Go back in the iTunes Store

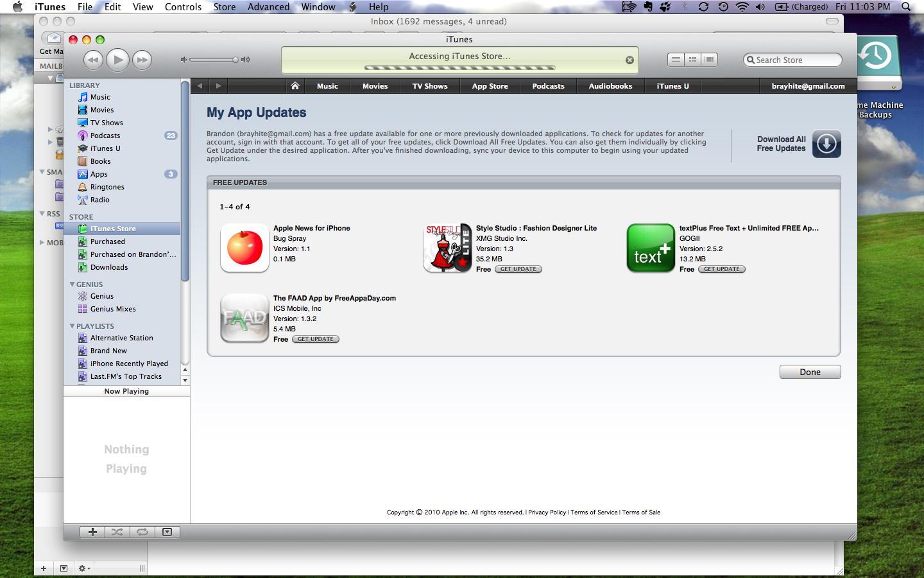[200, 85]
